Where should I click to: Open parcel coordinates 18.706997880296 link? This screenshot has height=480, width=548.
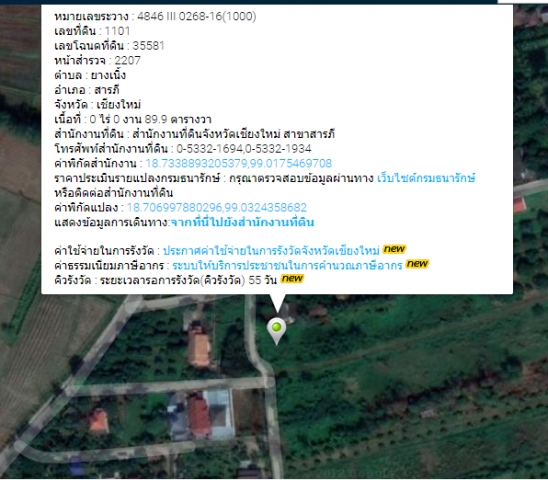(216, 207)
